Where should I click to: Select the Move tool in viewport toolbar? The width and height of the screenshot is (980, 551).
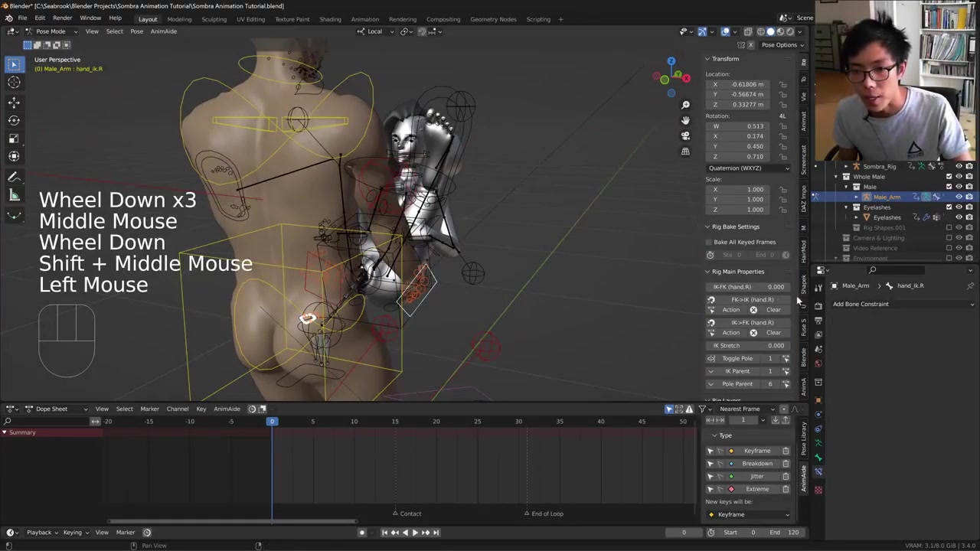click(x=14, y=102)
